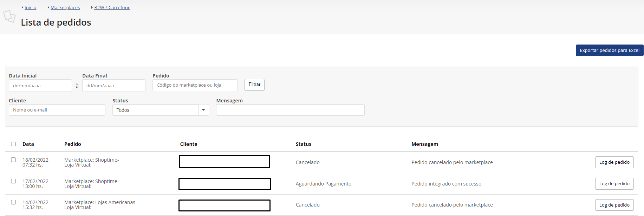Click the page title icon beside Lista de pedidos
This screenshot has height=216, width=644.
coord(9,16)
